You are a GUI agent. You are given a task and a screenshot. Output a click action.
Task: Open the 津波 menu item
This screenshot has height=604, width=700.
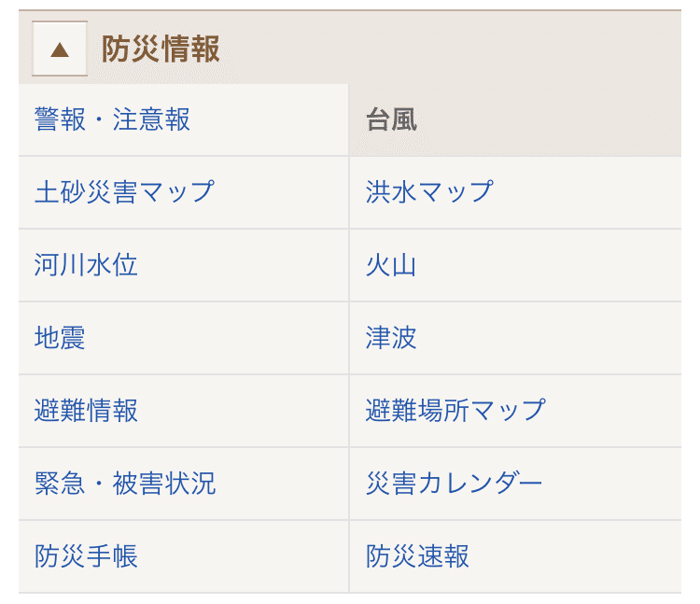pos(391,338)
